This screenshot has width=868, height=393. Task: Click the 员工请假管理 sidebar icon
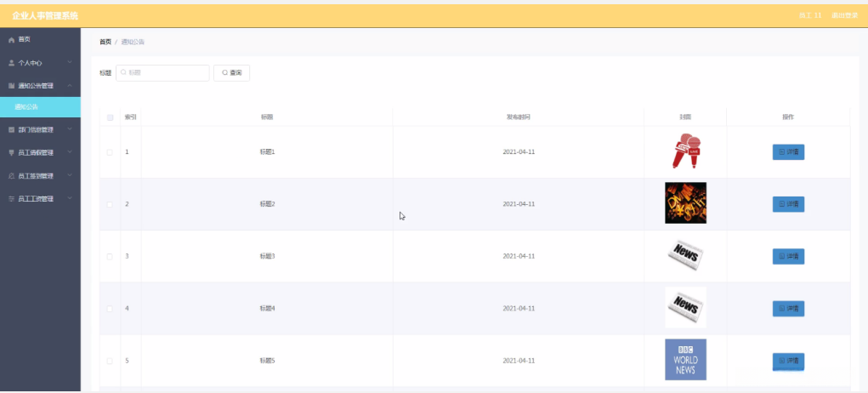click(11, 153)
